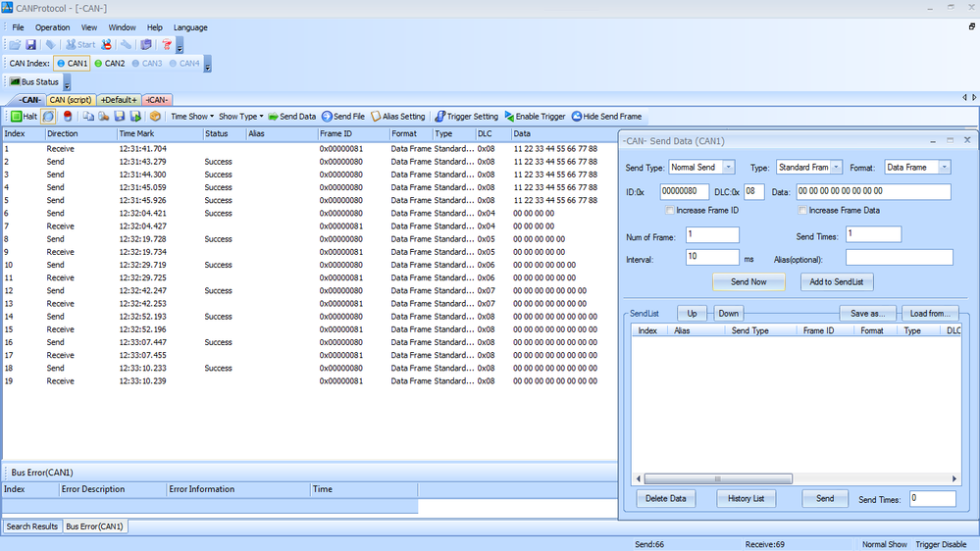Open a file with the folder icon
Screen dimensions: 980x551
(x=15, y=45)
